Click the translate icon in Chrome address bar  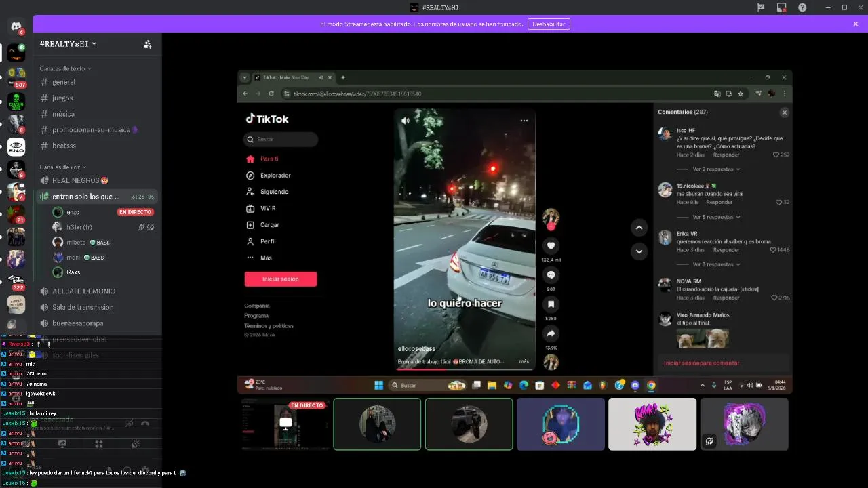(717, 94)
